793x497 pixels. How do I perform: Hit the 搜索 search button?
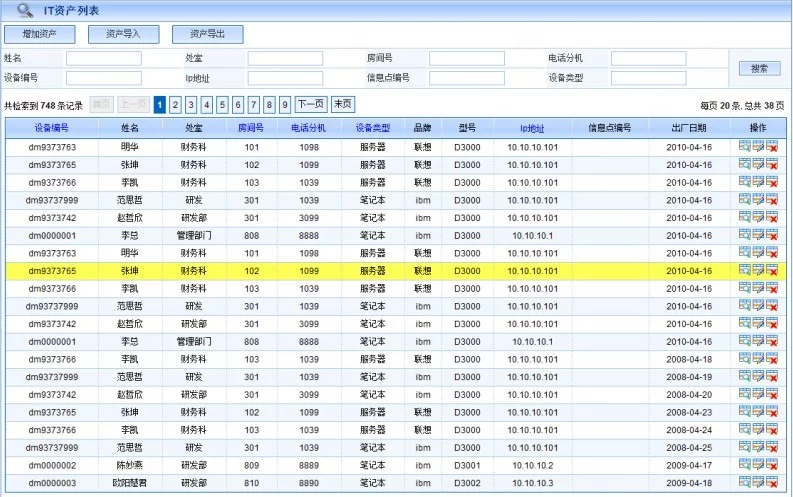tap(759, 68)
